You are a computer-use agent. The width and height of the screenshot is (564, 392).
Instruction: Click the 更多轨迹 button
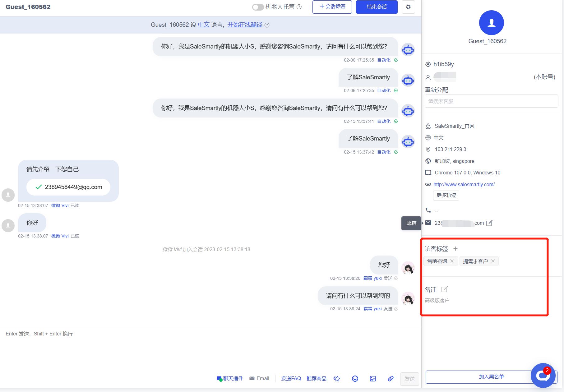point(446,195)
